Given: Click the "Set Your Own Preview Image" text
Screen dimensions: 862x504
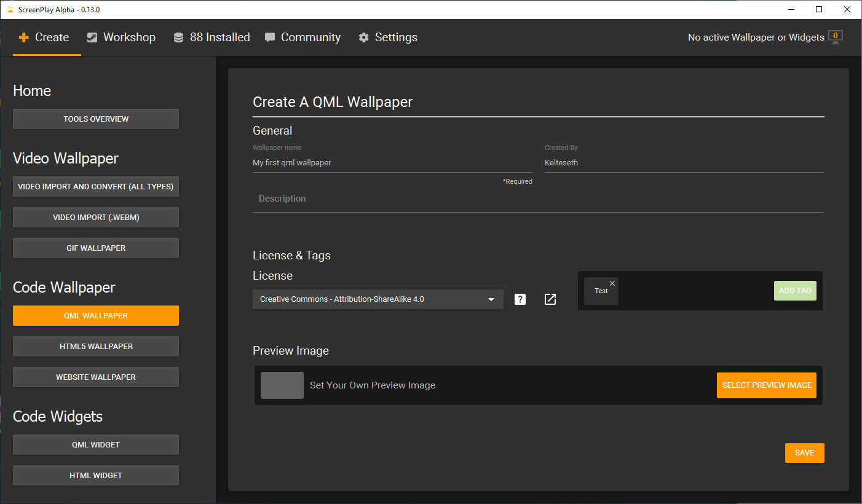Looking at the screenshot, I should coord(373,385).
